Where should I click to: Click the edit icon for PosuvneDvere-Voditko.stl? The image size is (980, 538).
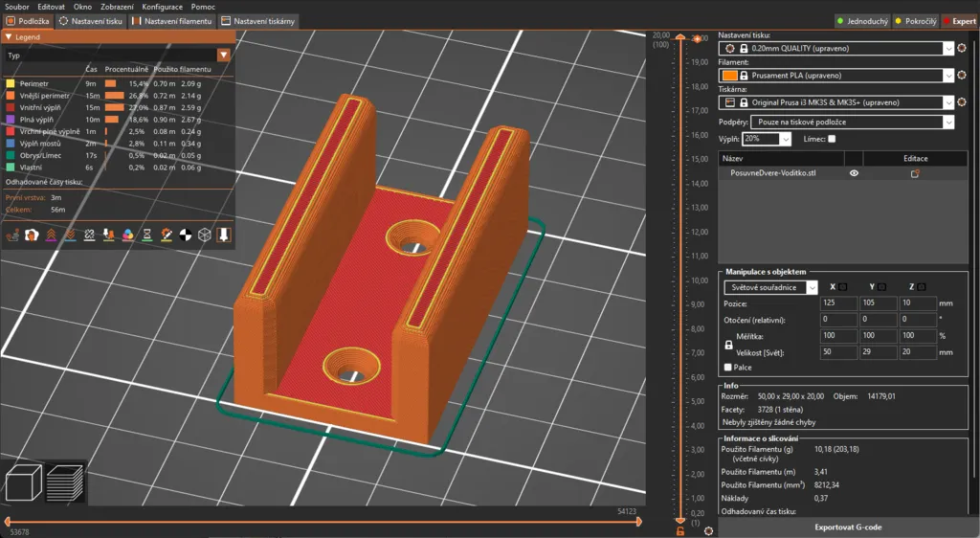pos(915,173)
